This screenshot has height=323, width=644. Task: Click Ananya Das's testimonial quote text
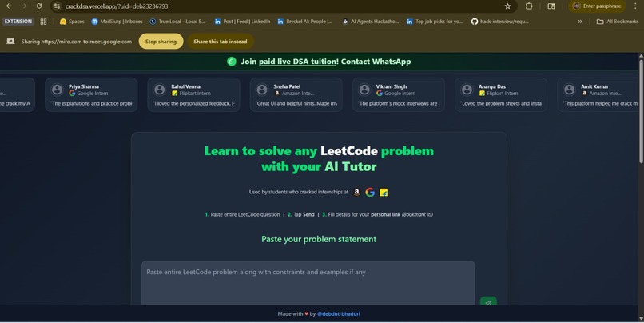501,104
